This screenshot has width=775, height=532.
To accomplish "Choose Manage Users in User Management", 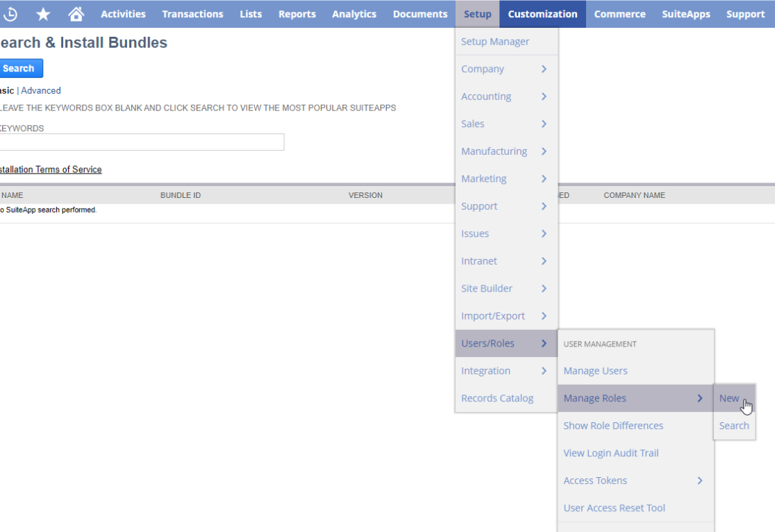I will [x=635, y=371].
